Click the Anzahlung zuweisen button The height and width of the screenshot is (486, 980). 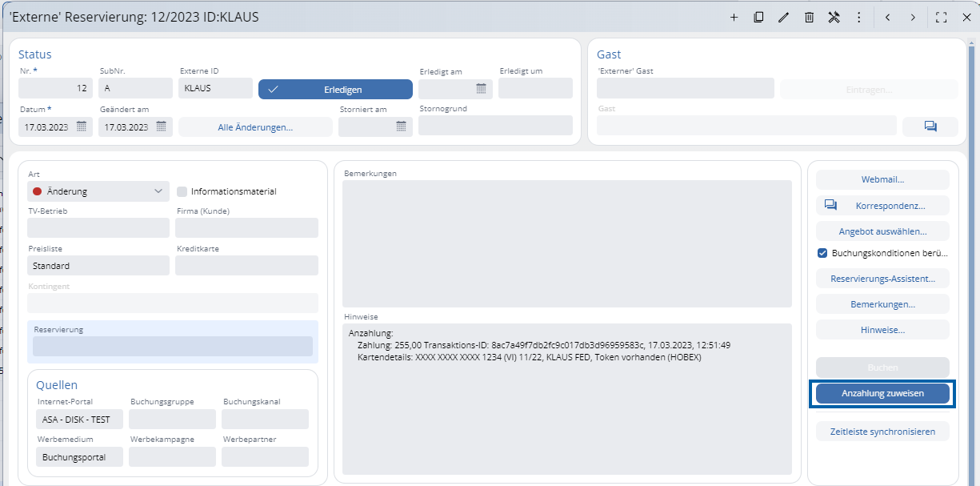[x=882, y=394]
